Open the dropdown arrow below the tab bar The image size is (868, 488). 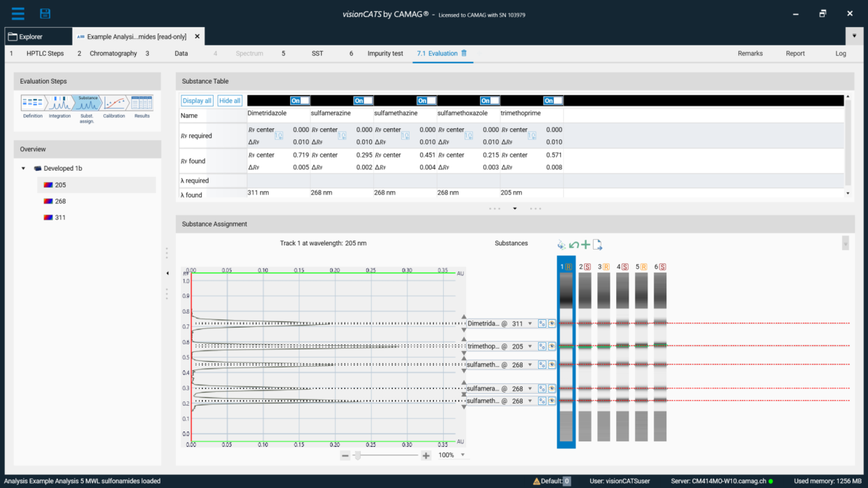point(854,36)
